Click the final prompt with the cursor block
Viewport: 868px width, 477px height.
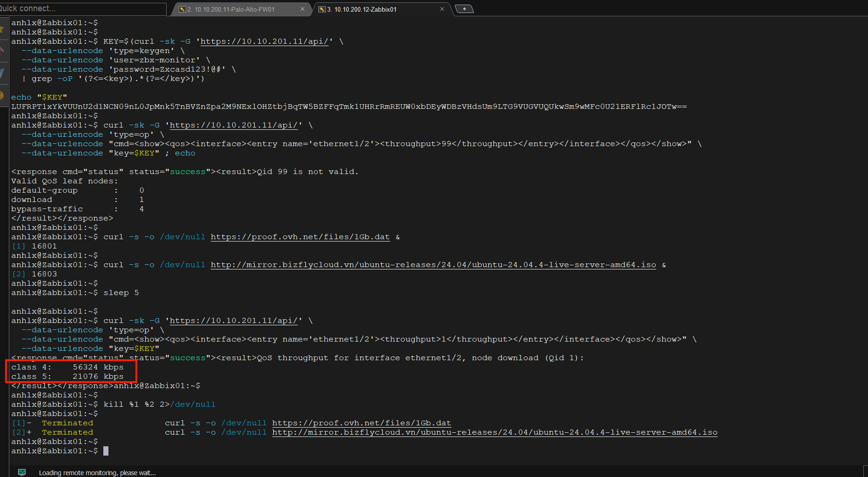(x=60, y=451)
